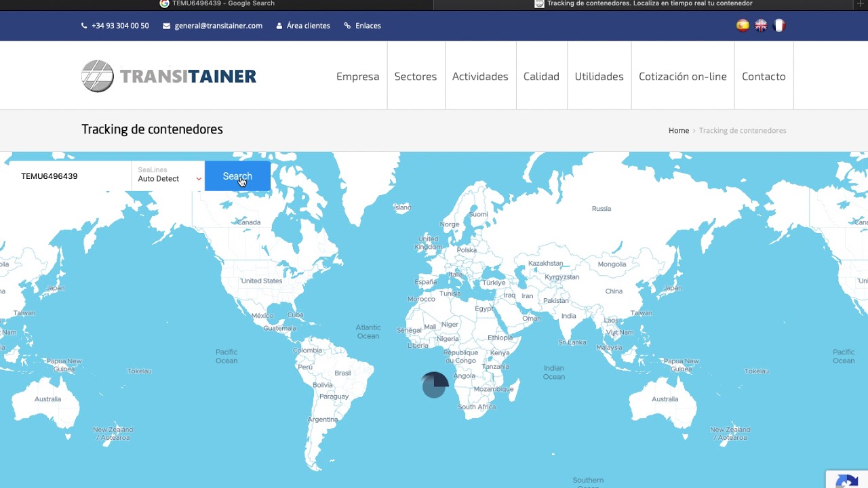This screenshot has width=868, height=488.
Task: Click the Transitainer logo
Action: (x=169, y=76)
